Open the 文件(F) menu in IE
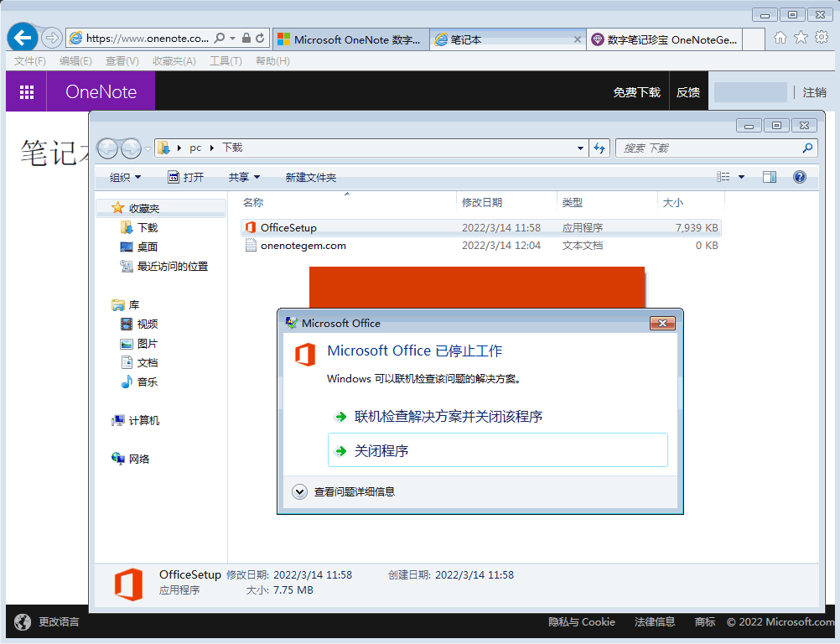Screen dimensions: 840x644 click(x=29, y=61)
